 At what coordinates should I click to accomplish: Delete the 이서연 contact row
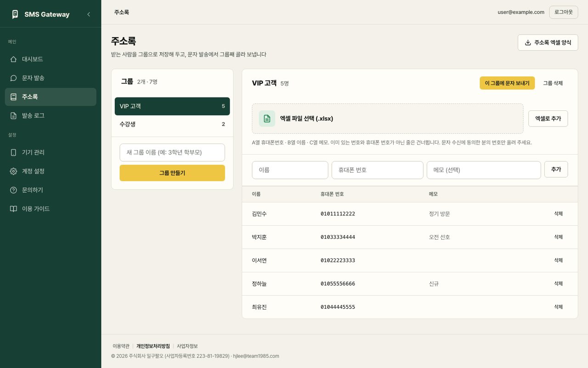559,260
